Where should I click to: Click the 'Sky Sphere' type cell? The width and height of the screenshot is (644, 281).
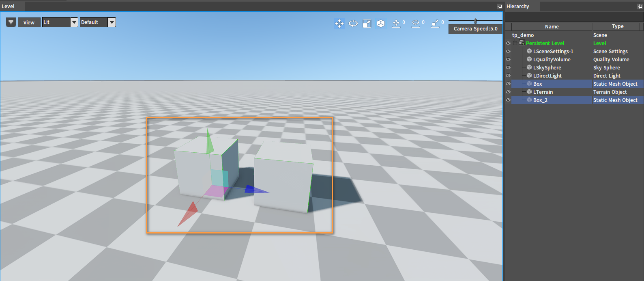pyautogui.click(x=606, y=68)
